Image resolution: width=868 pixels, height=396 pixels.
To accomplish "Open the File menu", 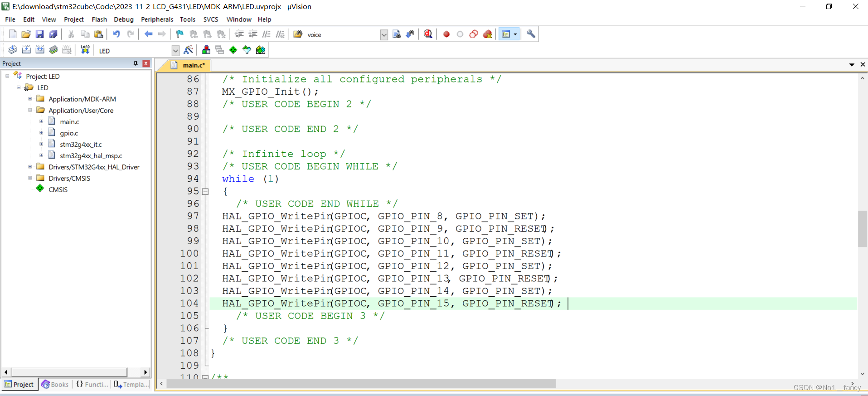I will [x=10, y=19].
